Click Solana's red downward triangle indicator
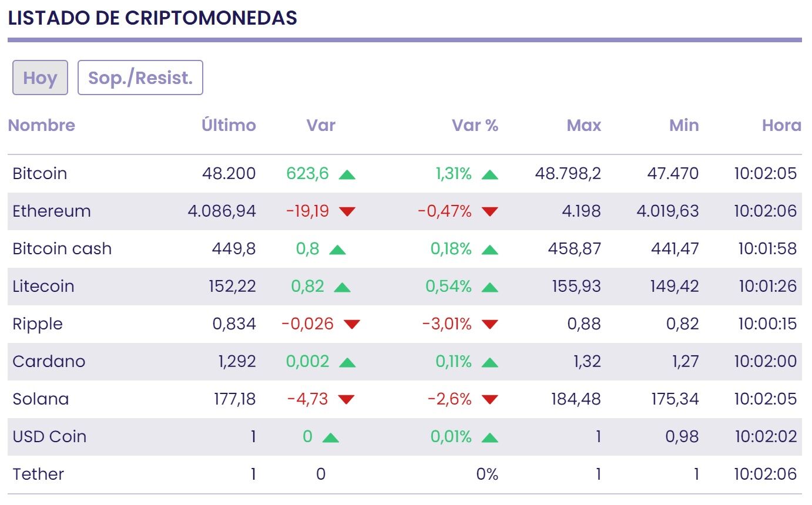Image resolution: width=812 pixels, height=505 pixels. pyautogui.click(x=347, y=399)
